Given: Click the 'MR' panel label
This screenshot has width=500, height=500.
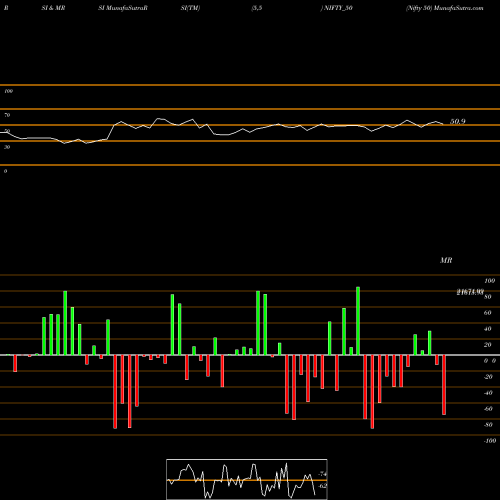Looking at the screenshot, I should [446, 260].
